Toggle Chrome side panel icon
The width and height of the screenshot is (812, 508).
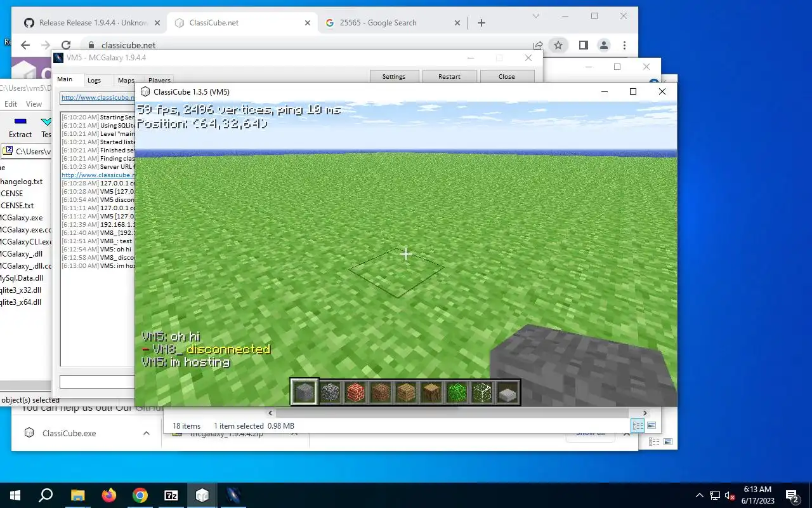pyautogui.click(x=584, y=45)
